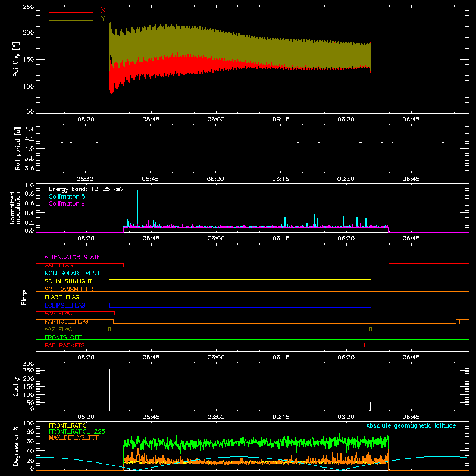Click the Quality axis title
The height and width of the screenshot is (476, 476).
tap(16, 386)
